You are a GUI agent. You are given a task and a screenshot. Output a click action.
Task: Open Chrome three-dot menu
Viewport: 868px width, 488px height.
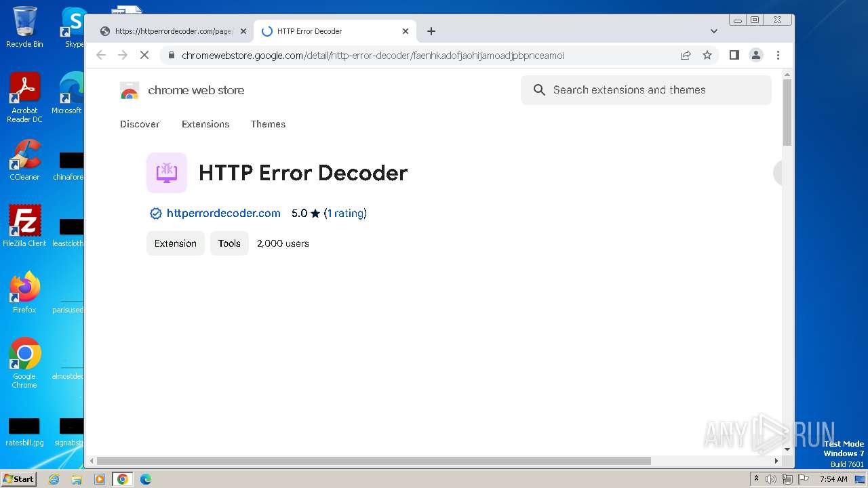pyautogui.click(x=778, y=56)
